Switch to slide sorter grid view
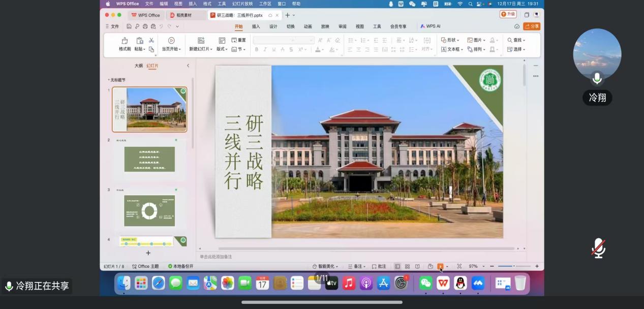Viewport: 644px width, 309px height. point(407,266)
